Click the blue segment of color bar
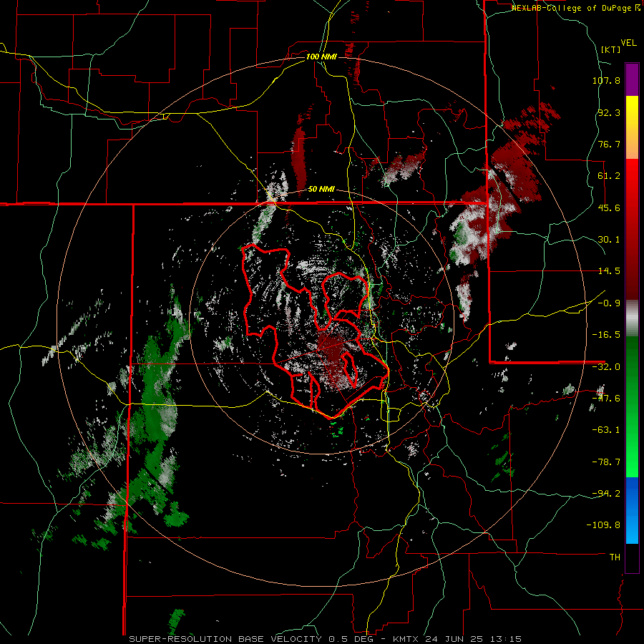Image resolution: width=644 pixels, height=644 pixels. click(632, 510)
